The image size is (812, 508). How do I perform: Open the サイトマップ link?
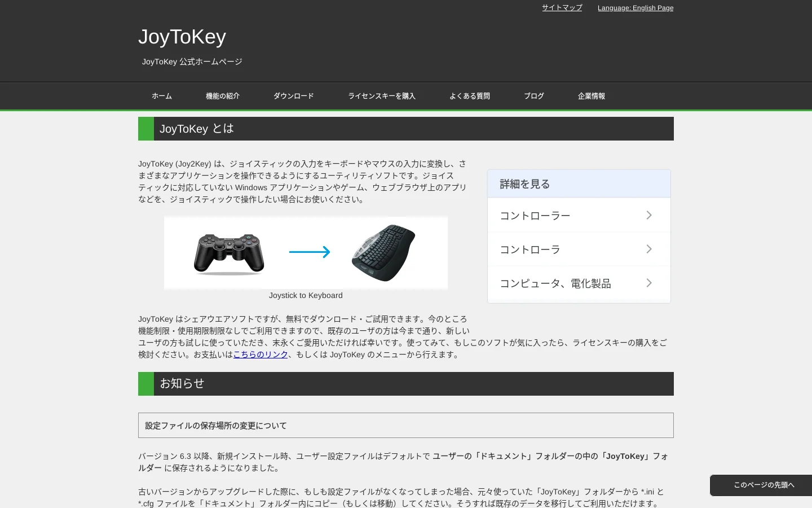[x=562, y=8]
